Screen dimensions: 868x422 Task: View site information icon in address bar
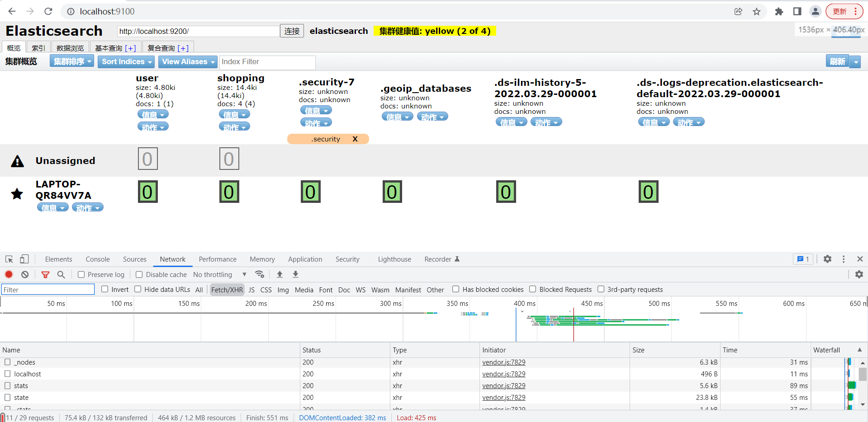coord(71,11)
